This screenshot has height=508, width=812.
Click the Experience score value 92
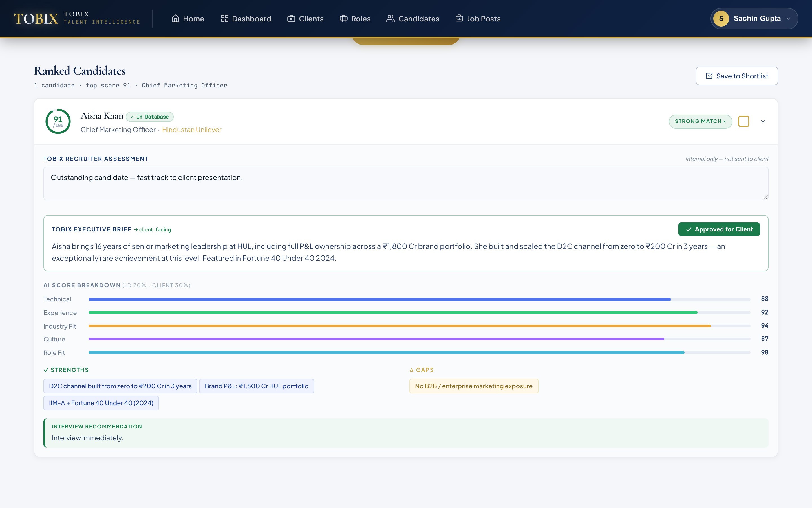(765, 312)
